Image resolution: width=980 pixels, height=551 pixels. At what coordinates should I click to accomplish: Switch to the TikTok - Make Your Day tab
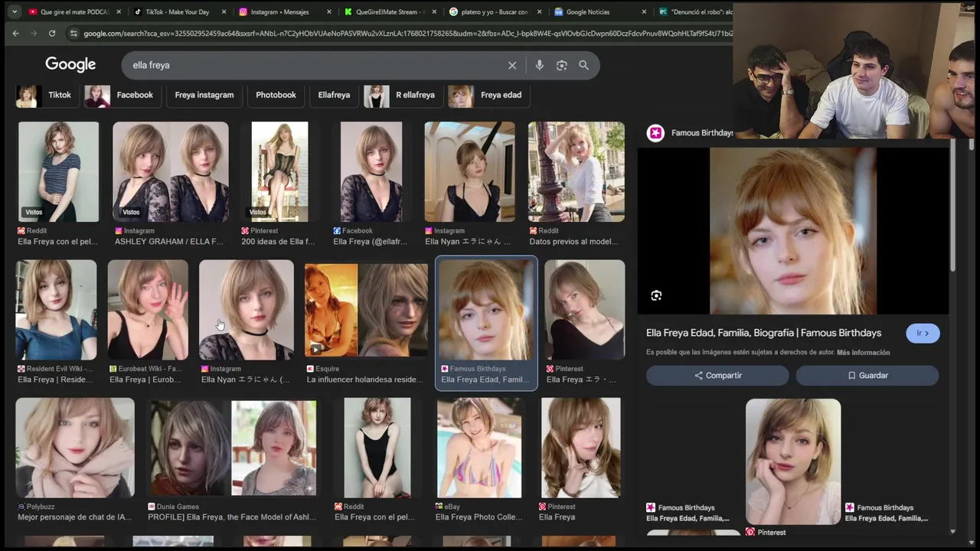[x=176, y=11]
